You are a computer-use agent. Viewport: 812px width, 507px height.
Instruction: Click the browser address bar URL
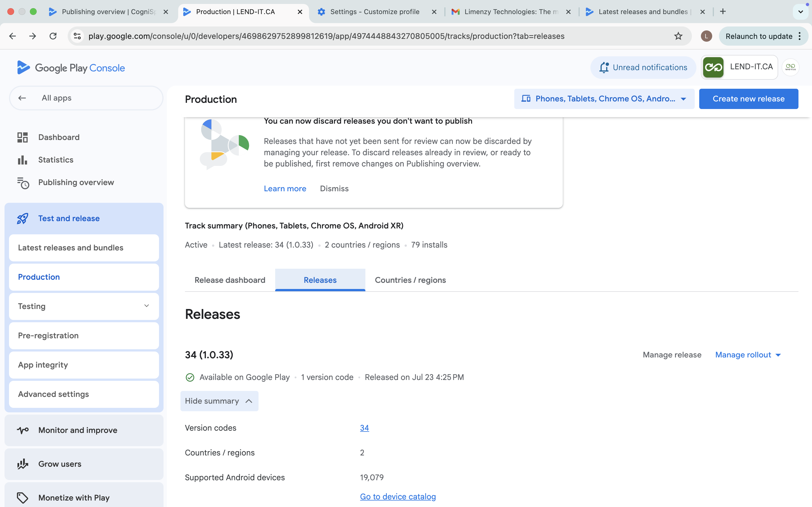(x=326, y=36)
